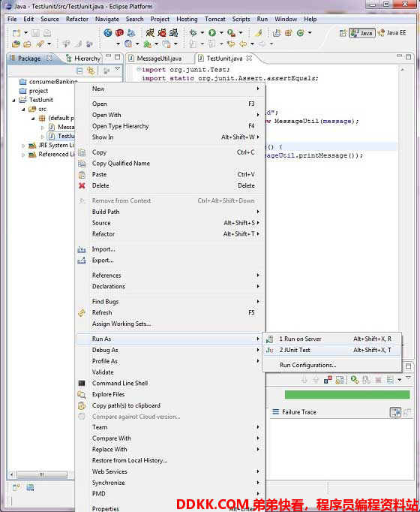Click the Link with Editor icon in Package Explorer

pyautogui.click(x=91, y=71)
